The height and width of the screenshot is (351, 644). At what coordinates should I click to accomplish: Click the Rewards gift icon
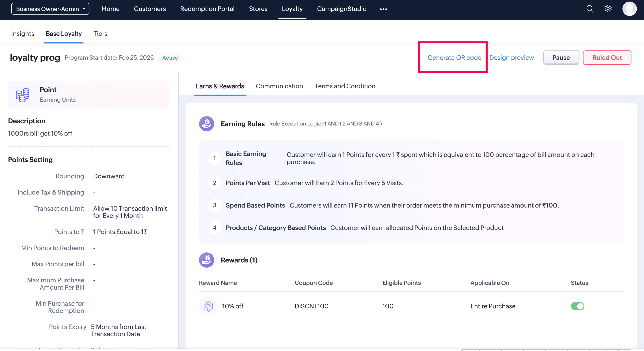coord(207,260)
